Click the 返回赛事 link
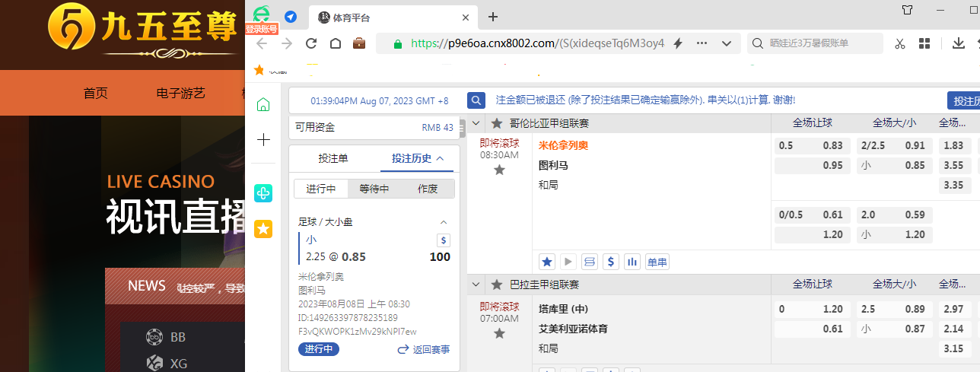This screenshot has height=372, width=980. click(x=424, y=349)
